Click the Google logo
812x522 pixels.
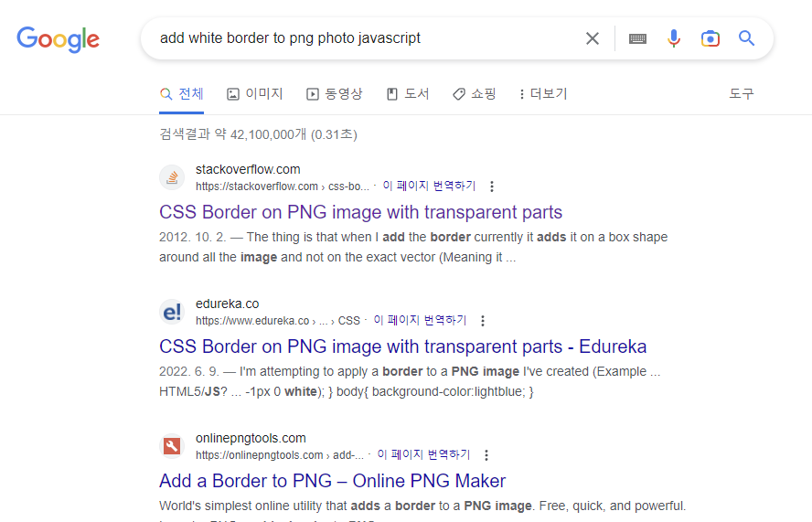click(x=58, y=39)
